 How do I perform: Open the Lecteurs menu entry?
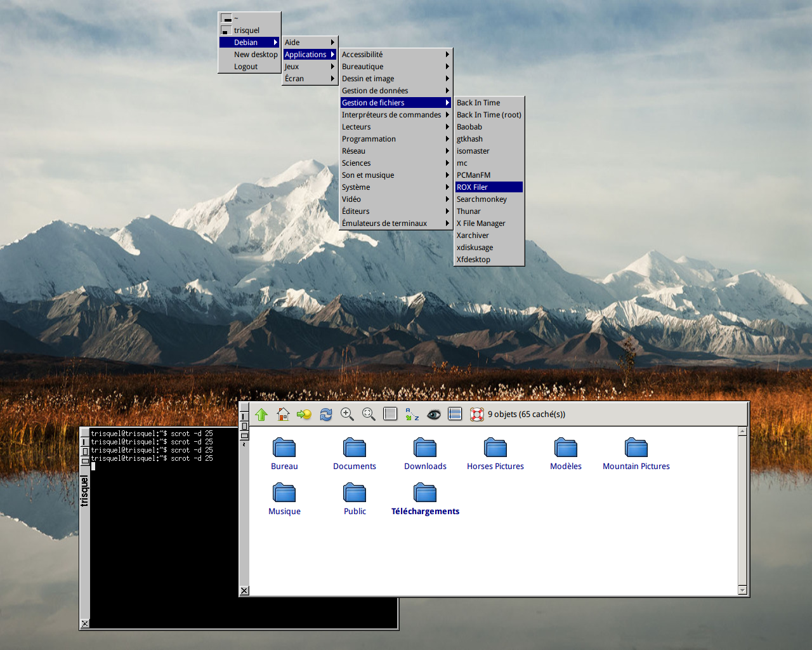click(x=395, y=127)
